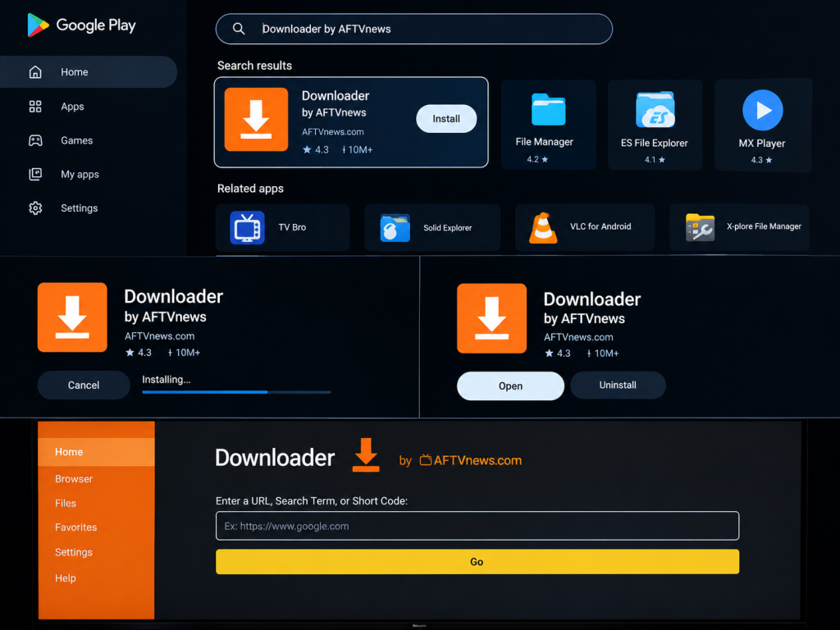The width and height of the screenshot is (840, 630).
Task: Click Downloader icon beside the Open button
Action: pyautogui.click(x=492, y=318)
